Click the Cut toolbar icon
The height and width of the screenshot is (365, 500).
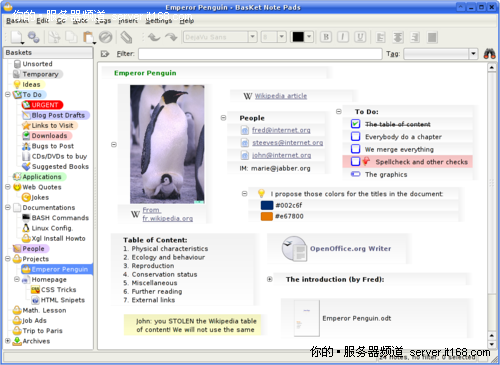54,37
